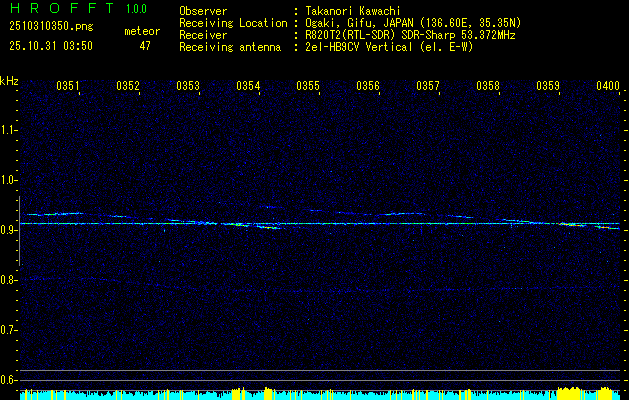Click the 0358 time tick label
This screenshot has height=400, width=629.
click(488, 87)
